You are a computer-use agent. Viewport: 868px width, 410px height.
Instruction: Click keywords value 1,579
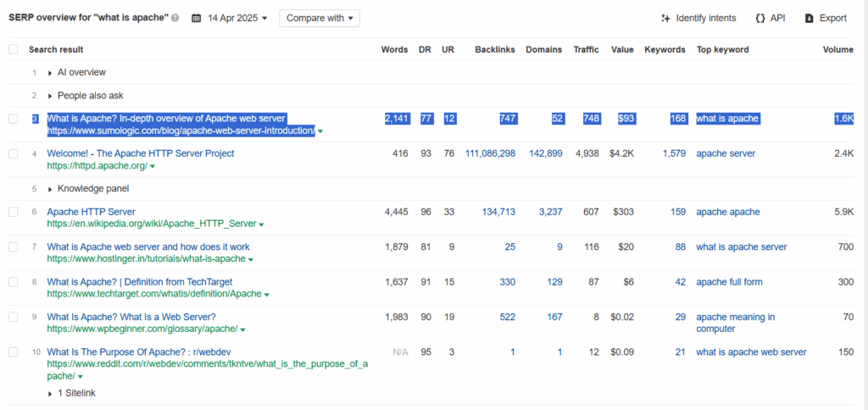[674, 153]
